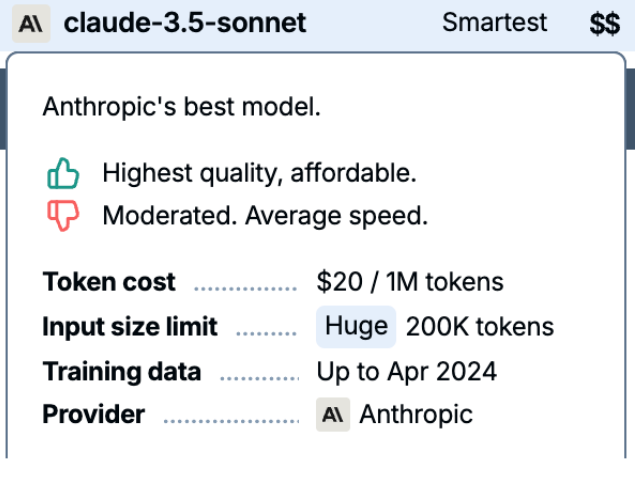This screenshot has width=640, height=480.
Task: Click the small Anthropic logo in Provider row
Action: point(333,415)
